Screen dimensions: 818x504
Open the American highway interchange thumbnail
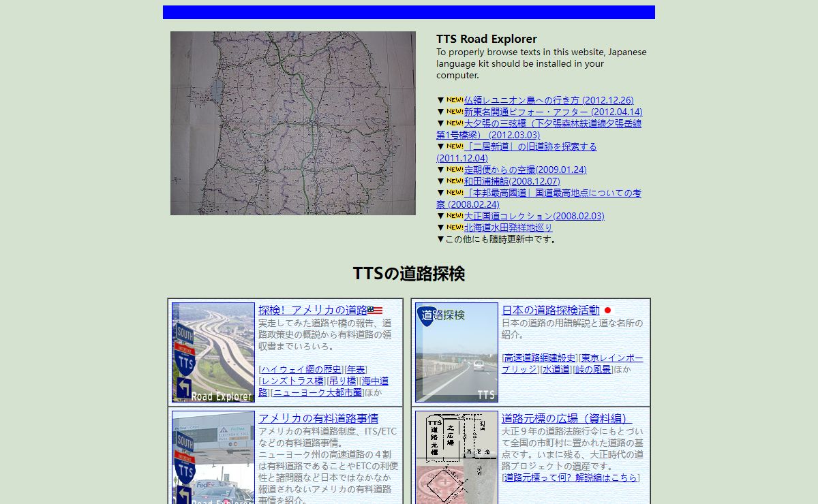(213, 352)
